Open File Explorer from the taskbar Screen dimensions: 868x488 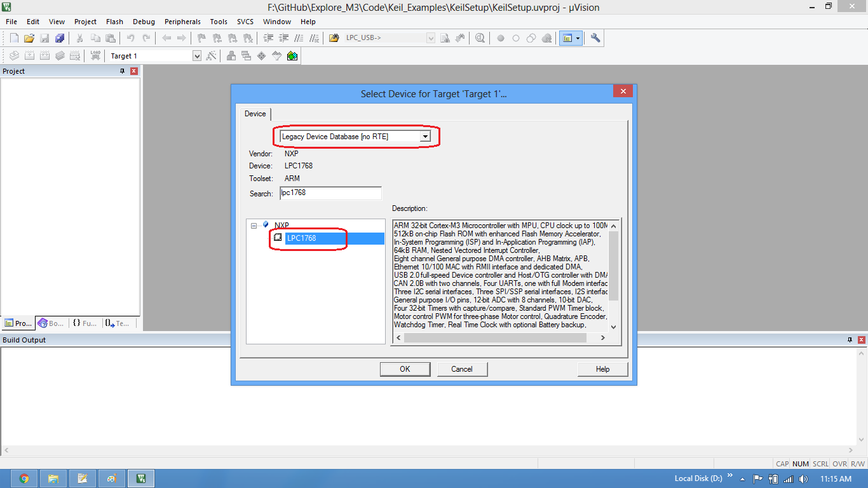coord(53,478)
